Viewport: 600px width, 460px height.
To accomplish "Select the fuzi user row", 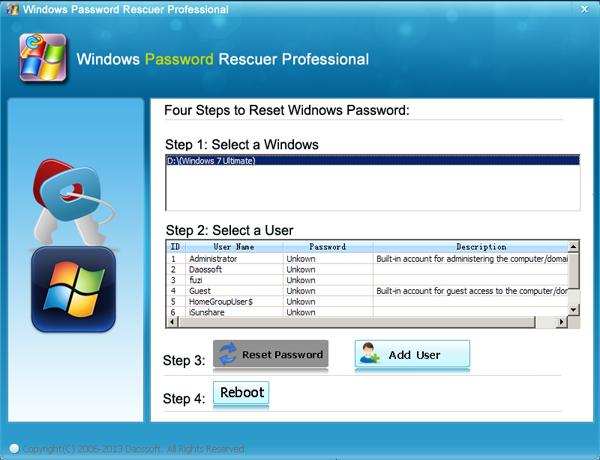I will (368, 280).
